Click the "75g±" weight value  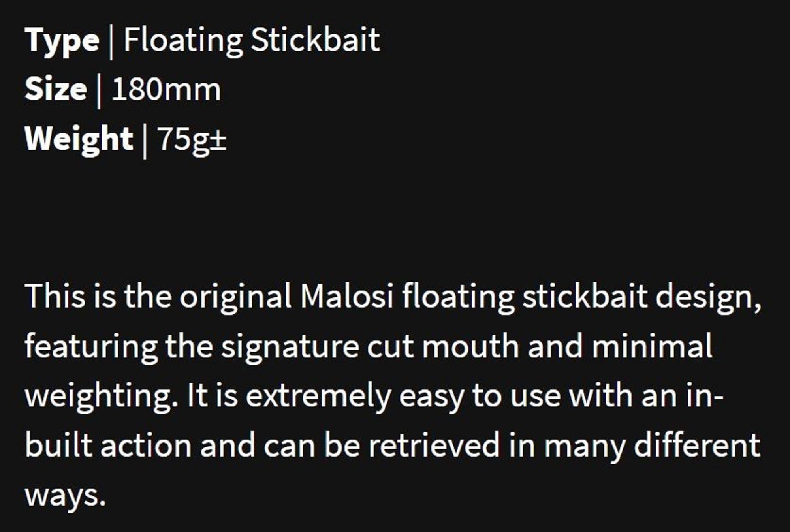pyautogui.click(x=192, y=139)
